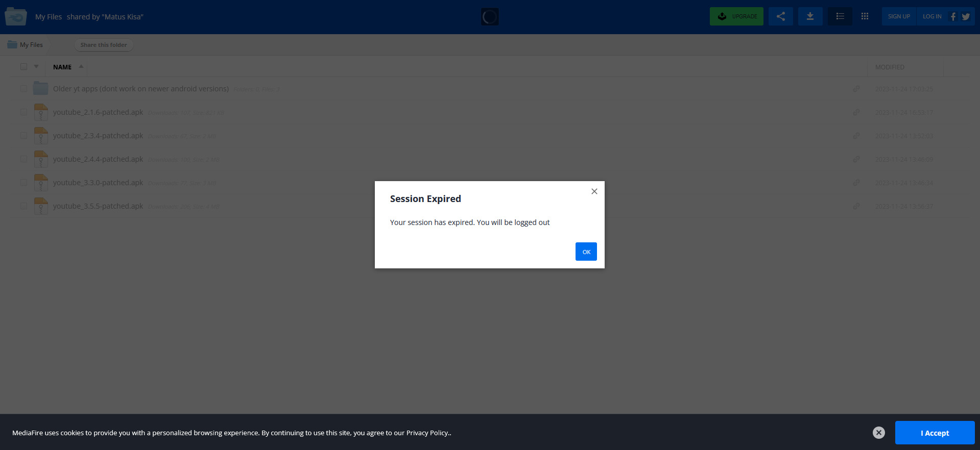Screen dimensions: 980x450
Task: Check the box for youtube_2.3.4-patched.apk
Action: 23,135
